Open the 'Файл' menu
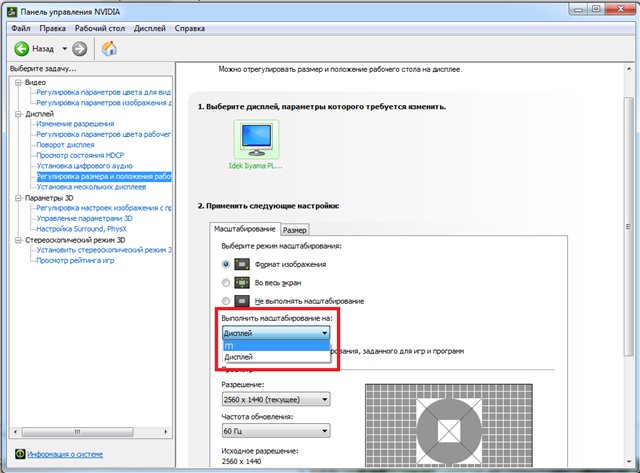 [x=21, y=29]
